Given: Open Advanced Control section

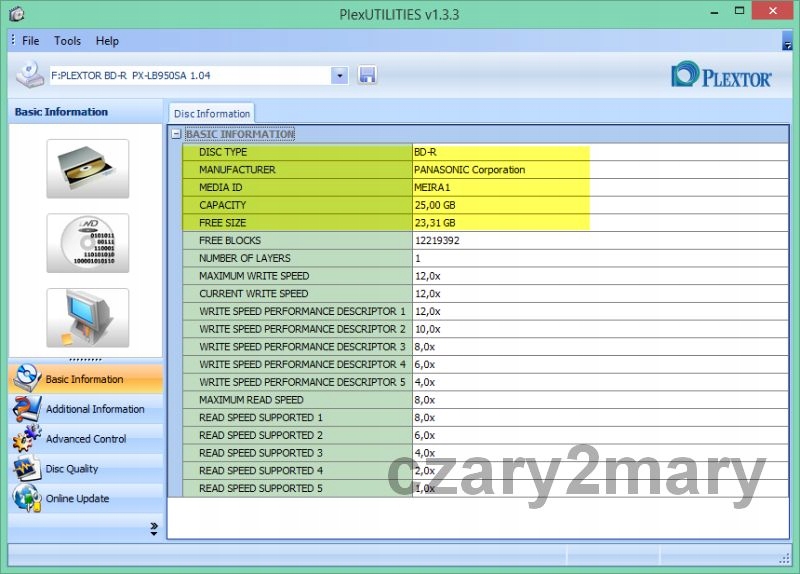Looking at the screenshot, I should (85, 439).
